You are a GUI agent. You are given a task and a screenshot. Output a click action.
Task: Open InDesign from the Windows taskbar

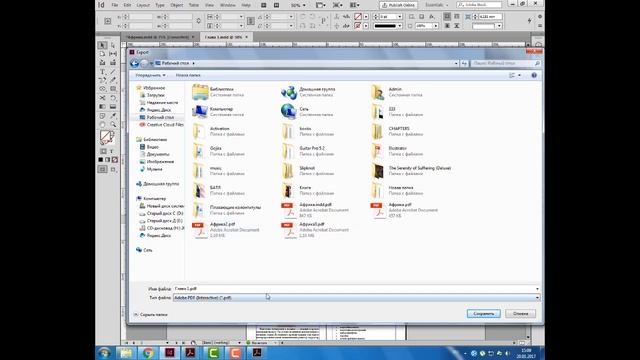[x=169, y=353]
